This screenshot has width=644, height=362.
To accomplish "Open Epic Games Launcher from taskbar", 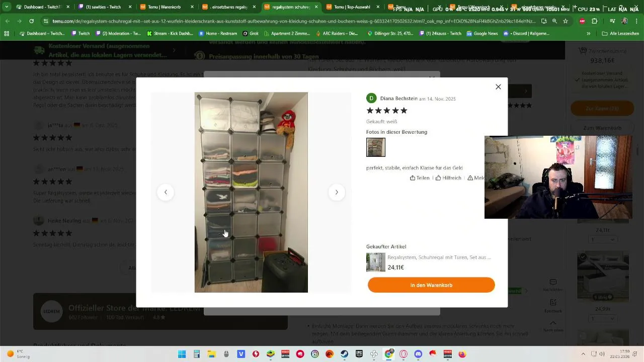I will tap(359, 354).
